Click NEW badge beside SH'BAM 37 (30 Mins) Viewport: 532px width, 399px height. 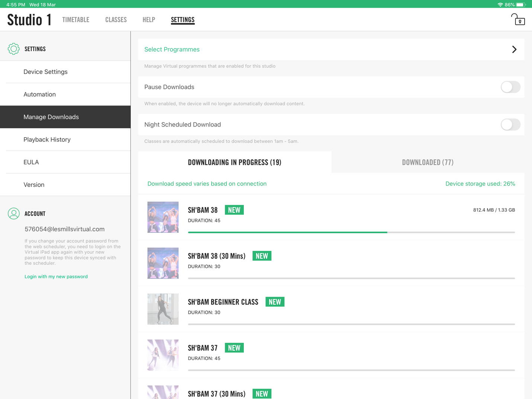point(262,394)
